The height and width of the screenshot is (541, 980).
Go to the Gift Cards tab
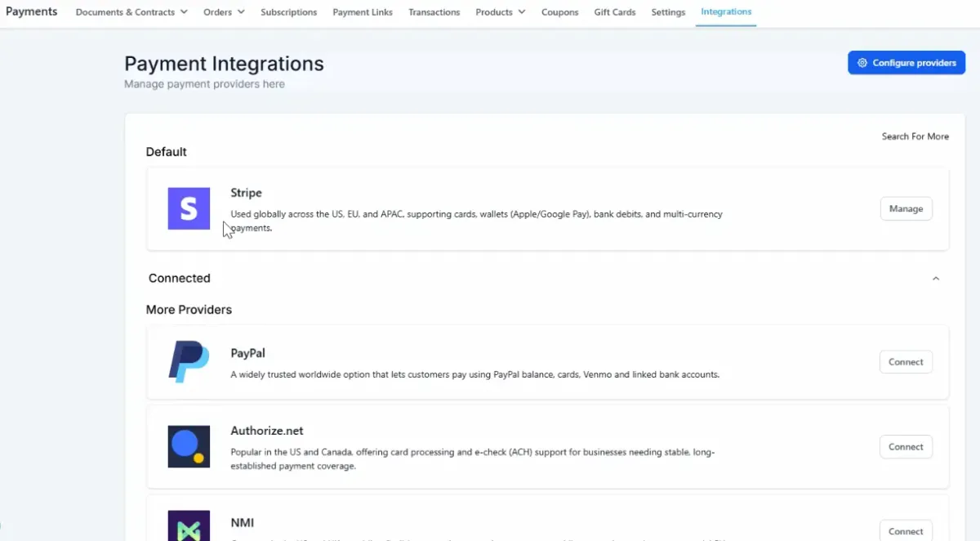point(615,12)
